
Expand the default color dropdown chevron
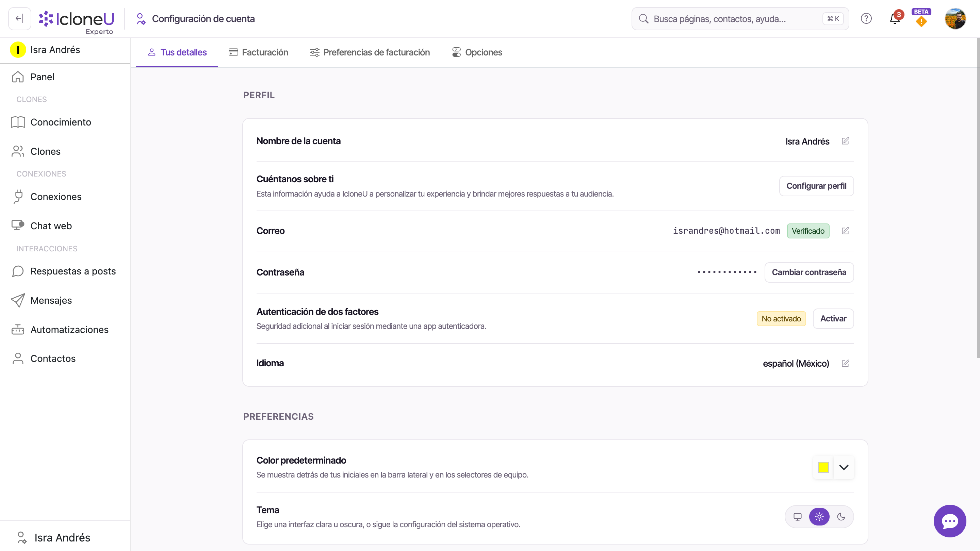[844, 467]
